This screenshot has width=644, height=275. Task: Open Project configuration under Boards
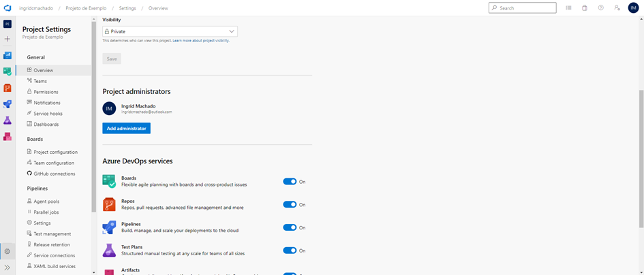click(53, 152)
